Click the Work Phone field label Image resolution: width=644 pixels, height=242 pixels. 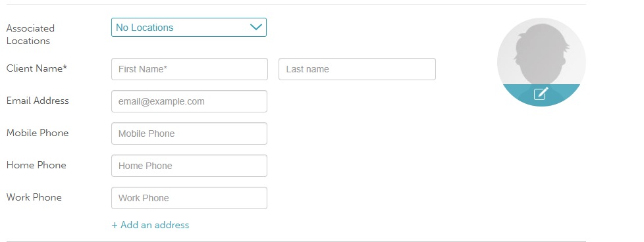[34, 197]
